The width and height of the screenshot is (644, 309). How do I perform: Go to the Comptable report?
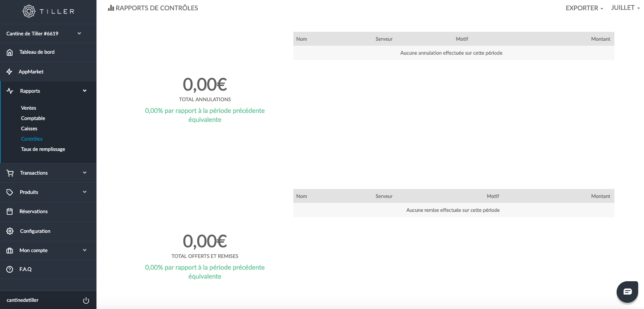point(33,118)
